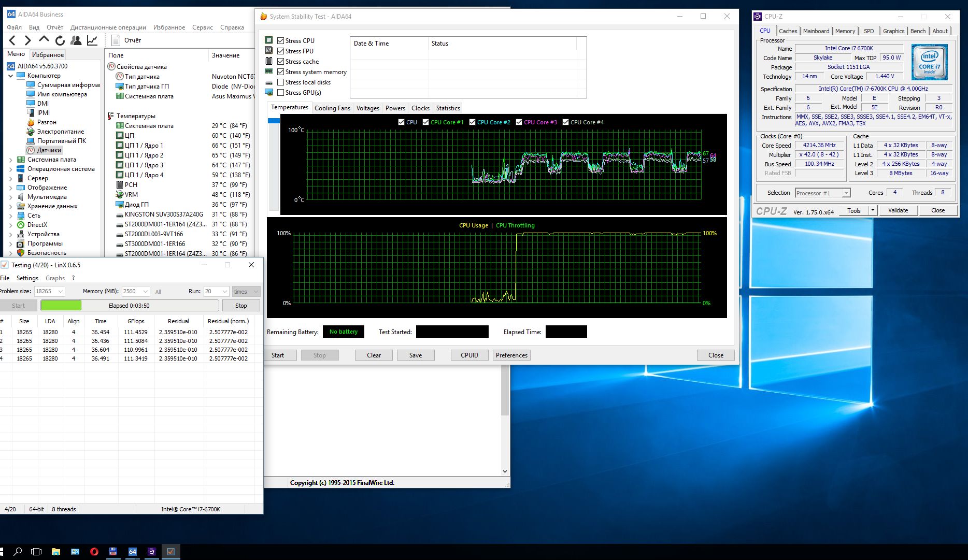Switch to LinX via taskbar icon
This screenshot has width=968, height=560.
click(170, 552)
